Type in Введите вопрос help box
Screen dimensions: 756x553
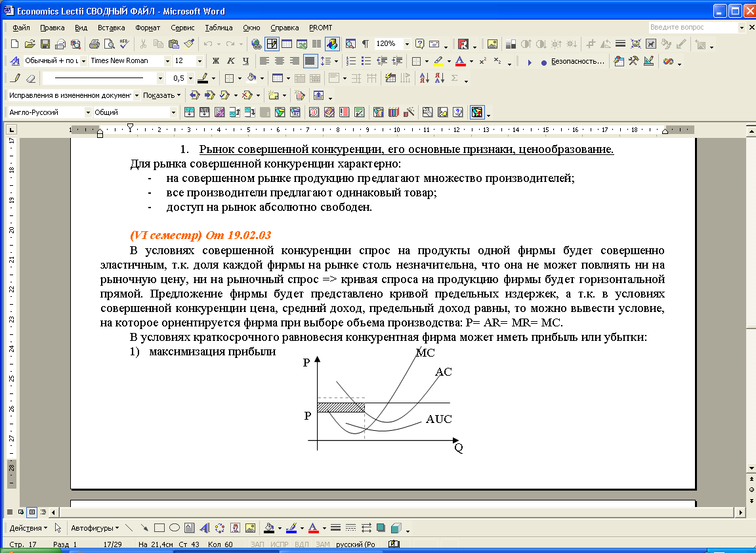pyautogui.click(x=693, y=28)
